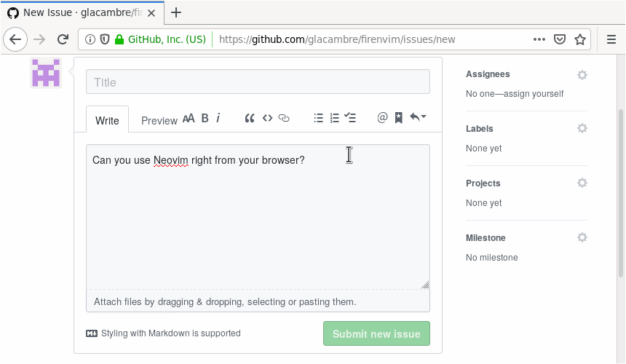The width and height of the screenshot is (626, 364).
Task: Add a bulleted list
Action: (x=318, y=118)
